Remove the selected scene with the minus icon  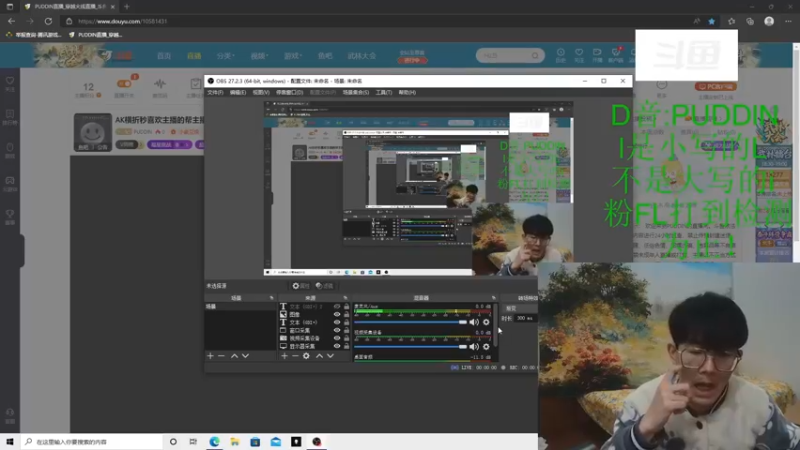[x=221, y=356]
